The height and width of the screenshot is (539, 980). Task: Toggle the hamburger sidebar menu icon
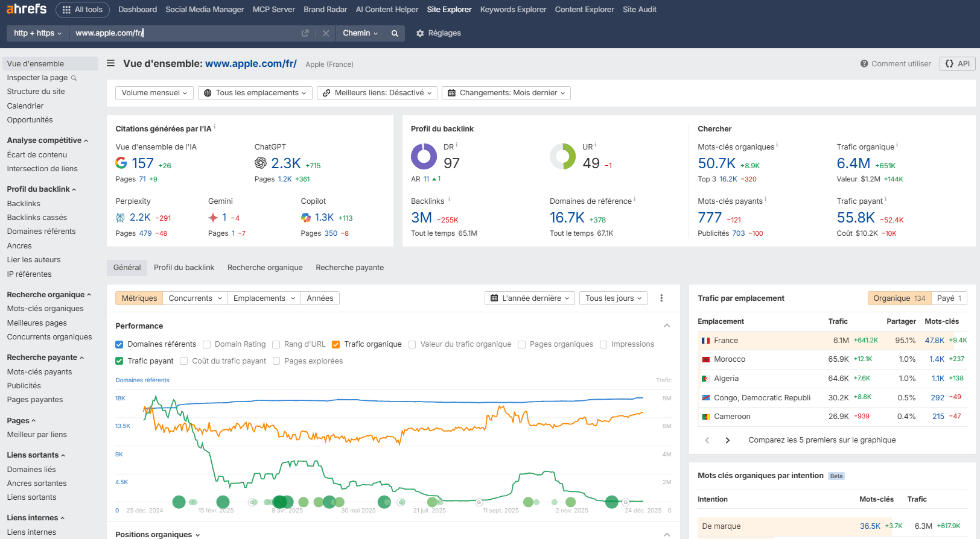tap(110, 63)
